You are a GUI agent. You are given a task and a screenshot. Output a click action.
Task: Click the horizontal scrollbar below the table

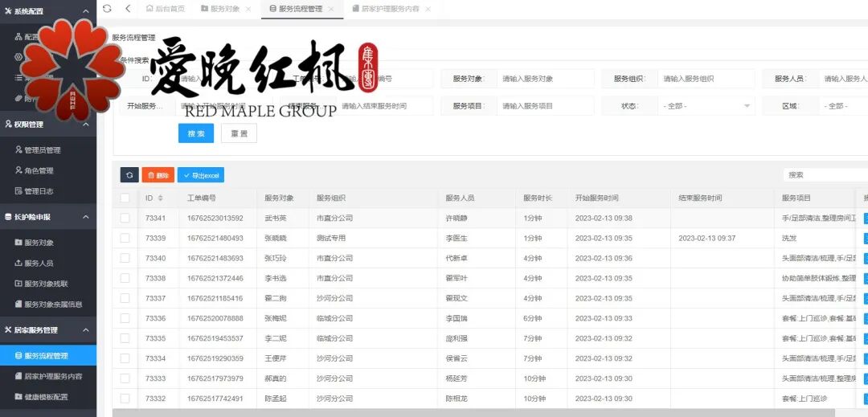point(473,413)
